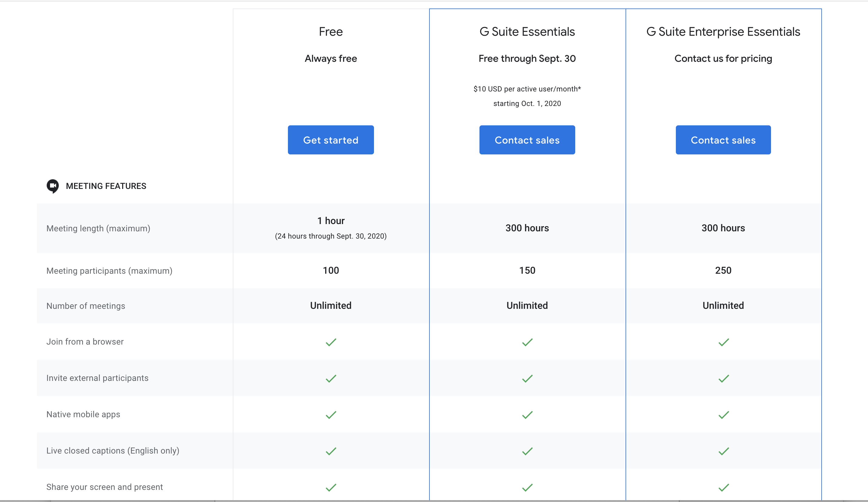Viewport: 868px width, 502px height.
Task: Click the Meet icon beside Meeting Features
Action: tap(53, 186)
